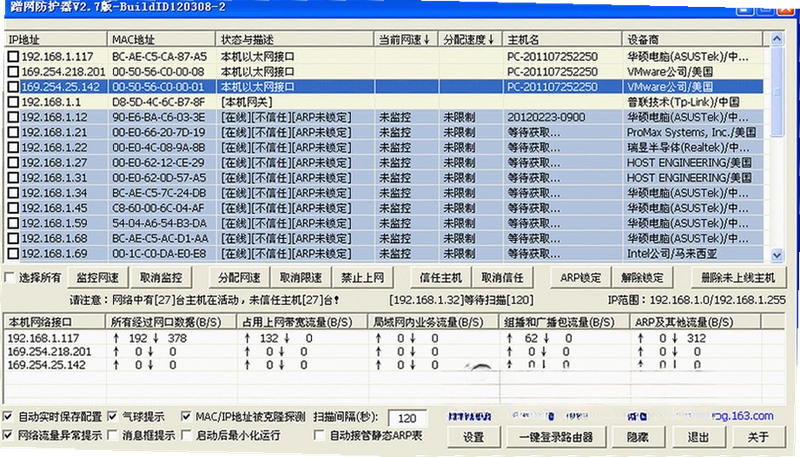Click the 关于 about button

click(758, 437)
